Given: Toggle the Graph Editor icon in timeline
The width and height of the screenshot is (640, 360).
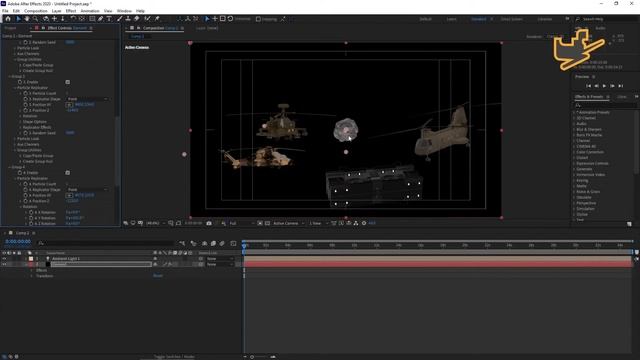Looking at the screenshot, I should pos(233,243).
